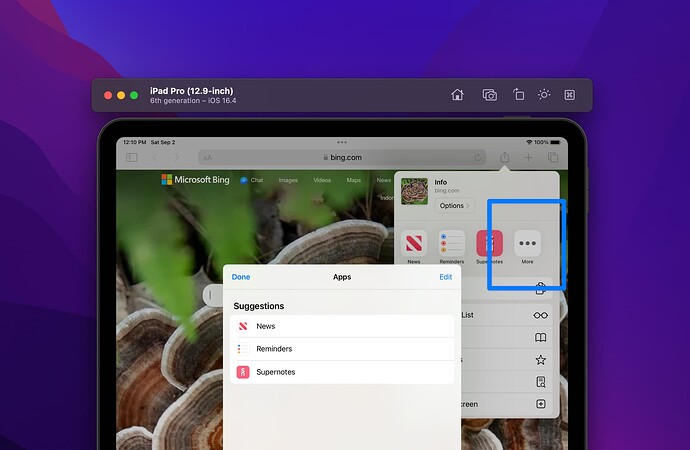Image resolution: width=690 pixels, height=450 pixels.
Task: Add to Favorites with the star icon
Action: click(540, 360)
